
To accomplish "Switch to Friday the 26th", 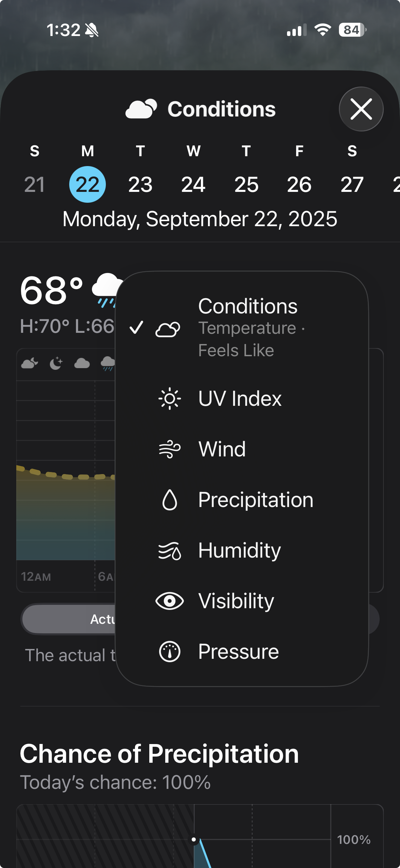I will point(299,184).
